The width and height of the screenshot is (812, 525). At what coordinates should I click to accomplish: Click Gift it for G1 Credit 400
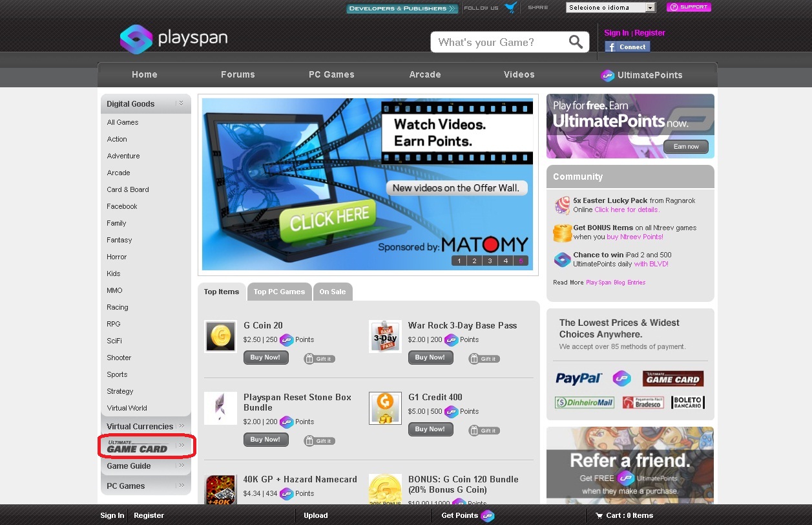[x=484, y=431]
